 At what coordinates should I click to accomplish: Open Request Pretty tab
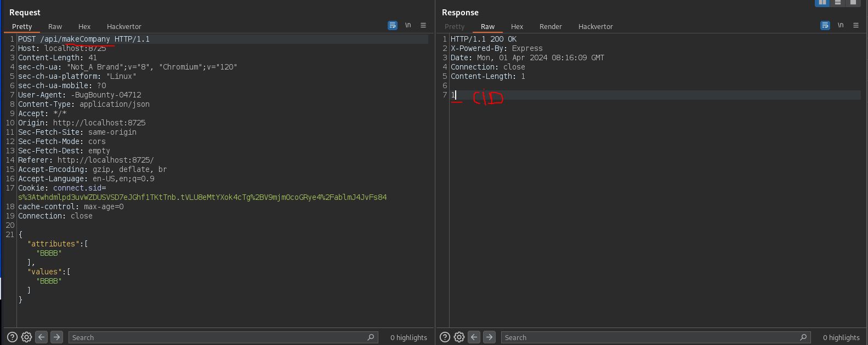click(x=22, y=26)
